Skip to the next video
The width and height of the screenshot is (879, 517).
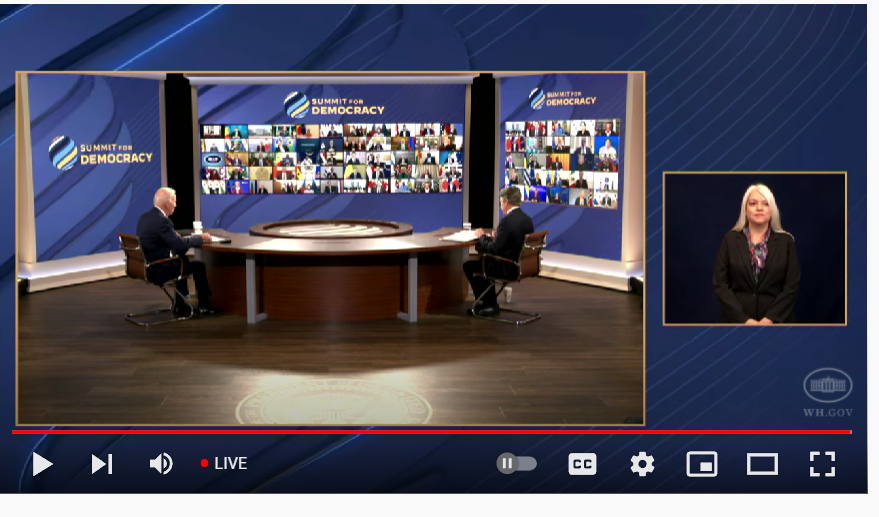[x=102, y=464]
